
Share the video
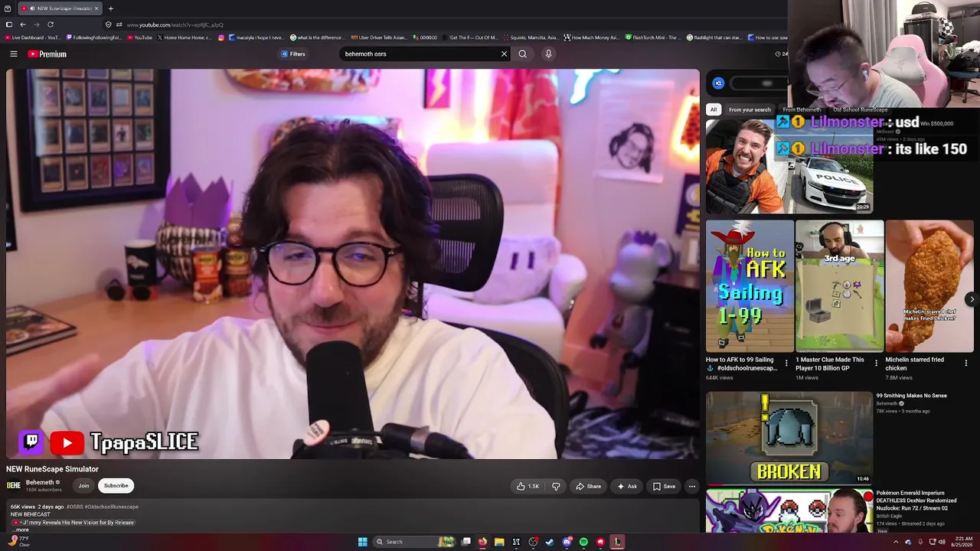click(588, 486)
